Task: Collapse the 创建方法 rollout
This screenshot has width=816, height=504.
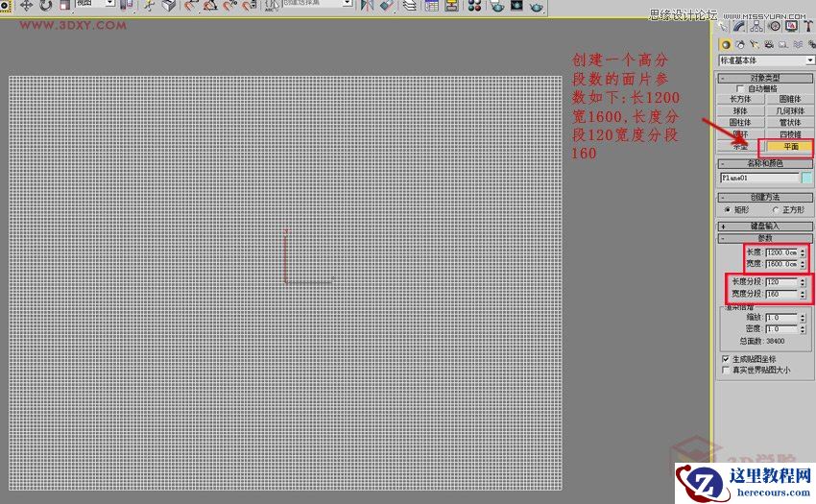Action: (x=765, y=198)
